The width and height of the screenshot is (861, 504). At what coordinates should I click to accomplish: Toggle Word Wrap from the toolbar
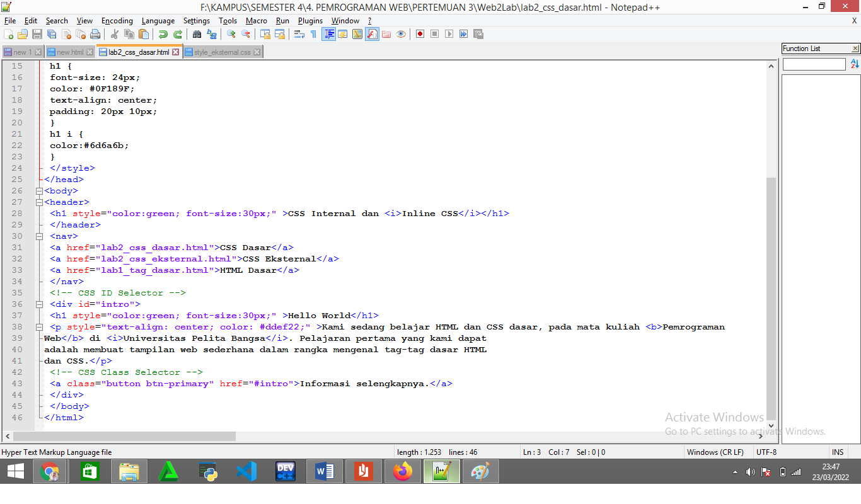pyautogui.click(x=299, y=33)
